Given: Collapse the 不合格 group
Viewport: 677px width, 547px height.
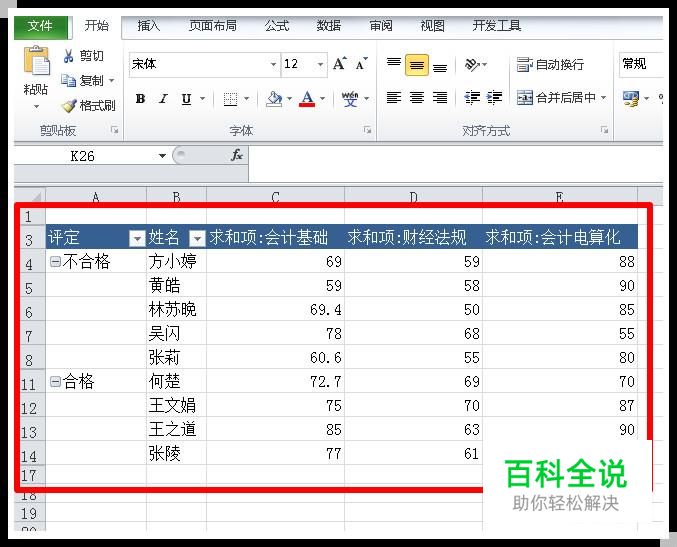Looking at the screenshot, I should pos(55,261).
